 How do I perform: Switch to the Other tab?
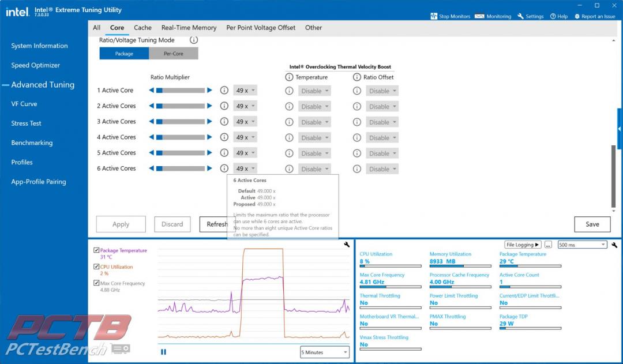point(313,28)
